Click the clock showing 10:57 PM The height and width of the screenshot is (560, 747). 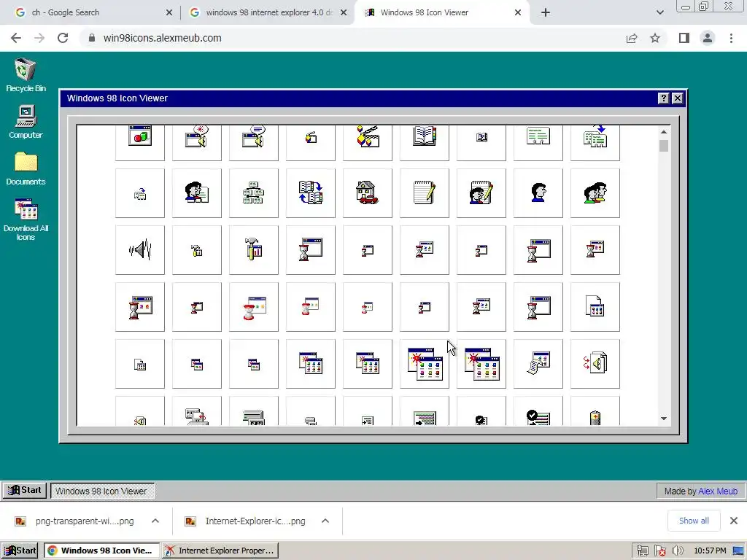(710, 551)
